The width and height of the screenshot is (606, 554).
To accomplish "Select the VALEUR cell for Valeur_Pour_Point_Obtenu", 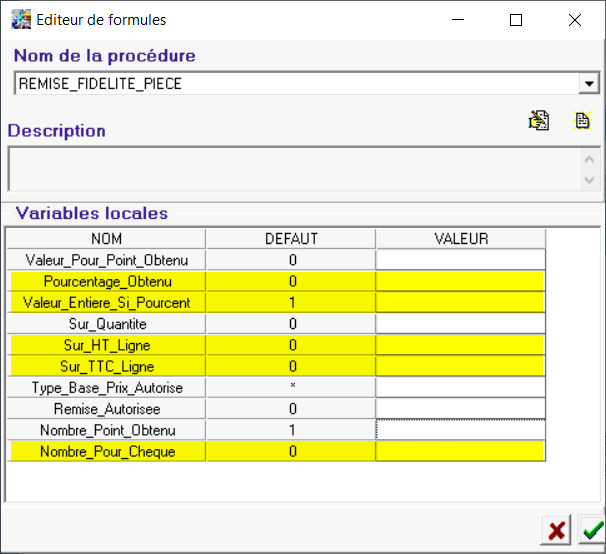I will pyautogui.click(x=461, y=260).
